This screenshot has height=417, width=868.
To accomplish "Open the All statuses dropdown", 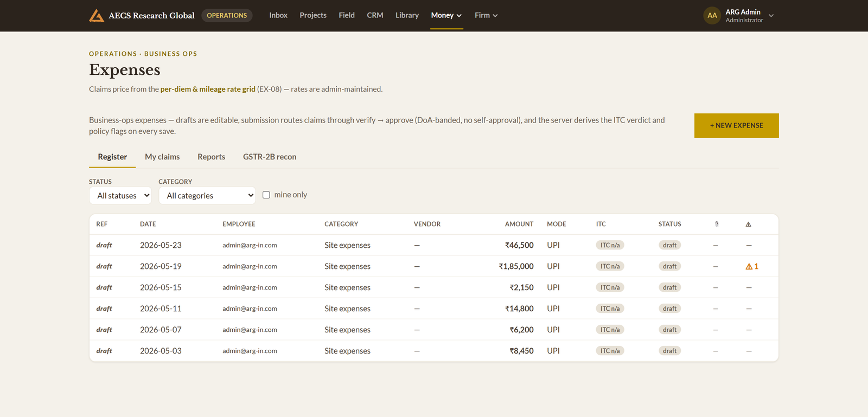I will pos(120,196).
